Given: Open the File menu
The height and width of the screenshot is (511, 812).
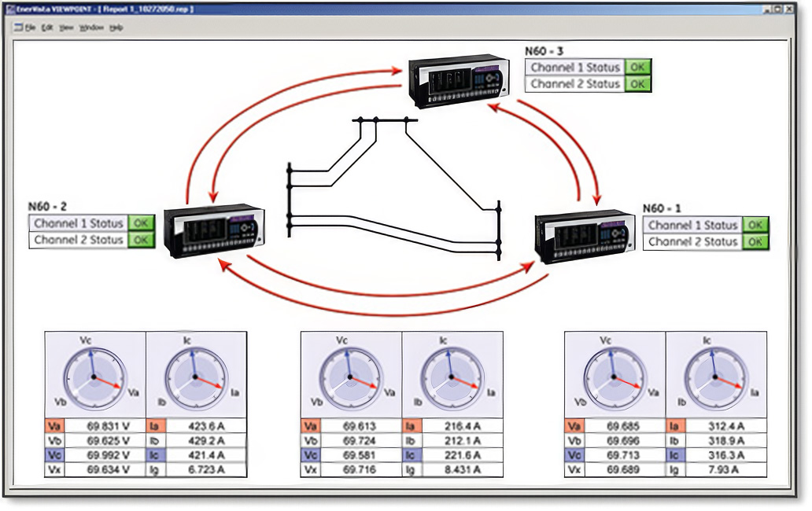Looking at the screenshot, I should 30,28.
